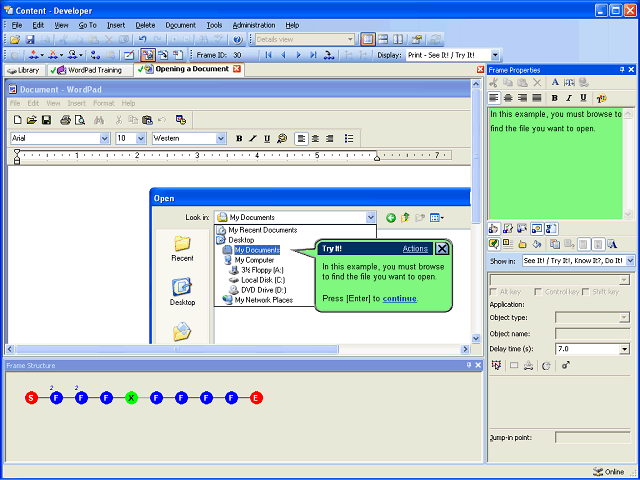
Task: Toggle Bold in Frame Properties toolbar
Action: tap(554, 98)
